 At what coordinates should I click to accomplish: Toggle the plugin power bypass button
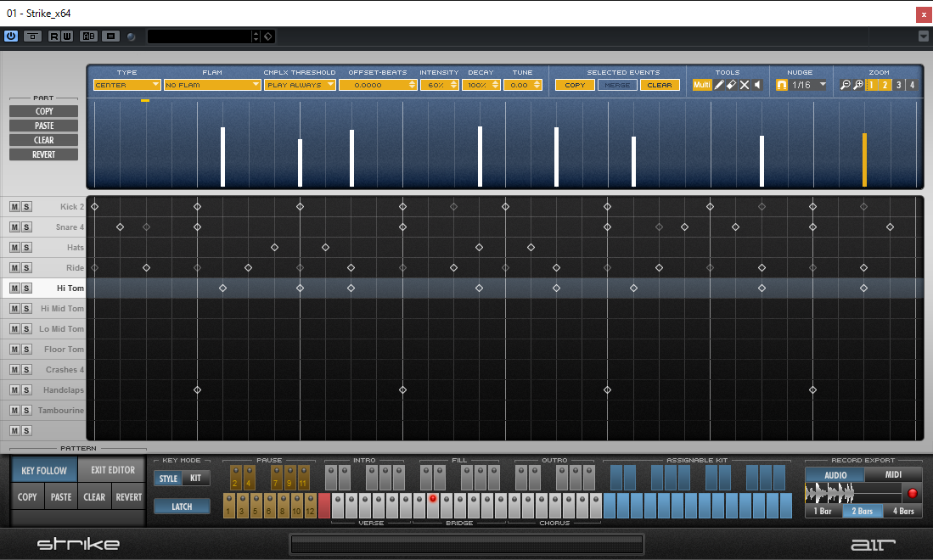click(x=11, y=36)
